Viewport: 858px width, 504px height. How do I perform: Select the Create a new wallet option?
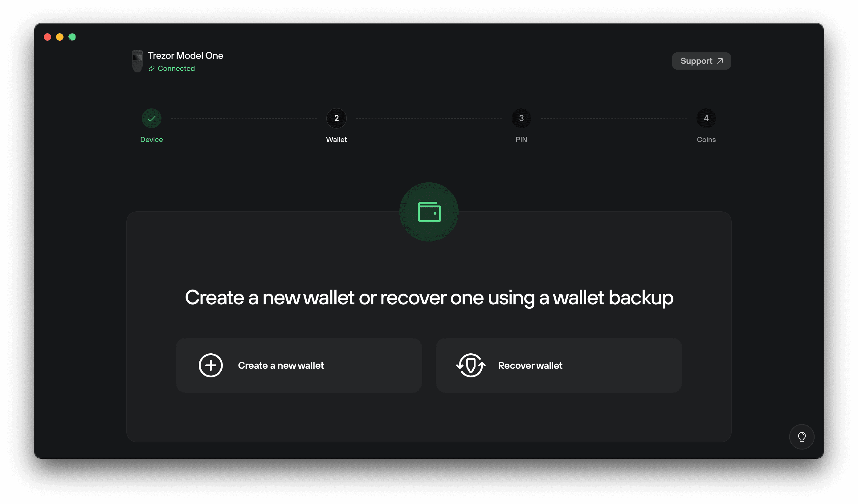coord(299,365)
